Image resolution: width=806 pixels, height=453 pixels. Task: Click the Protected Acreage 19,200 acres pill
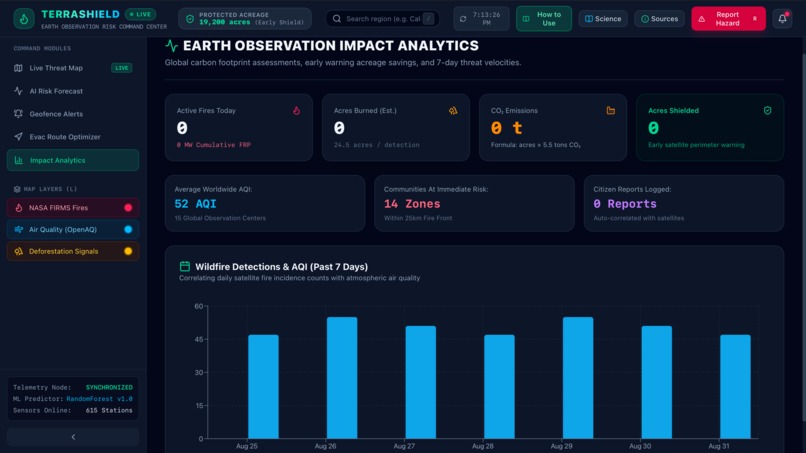[245, 19]
